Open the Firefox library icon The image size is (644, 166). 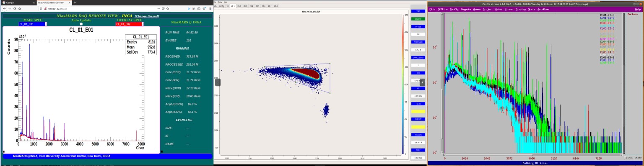pos(194,8)
